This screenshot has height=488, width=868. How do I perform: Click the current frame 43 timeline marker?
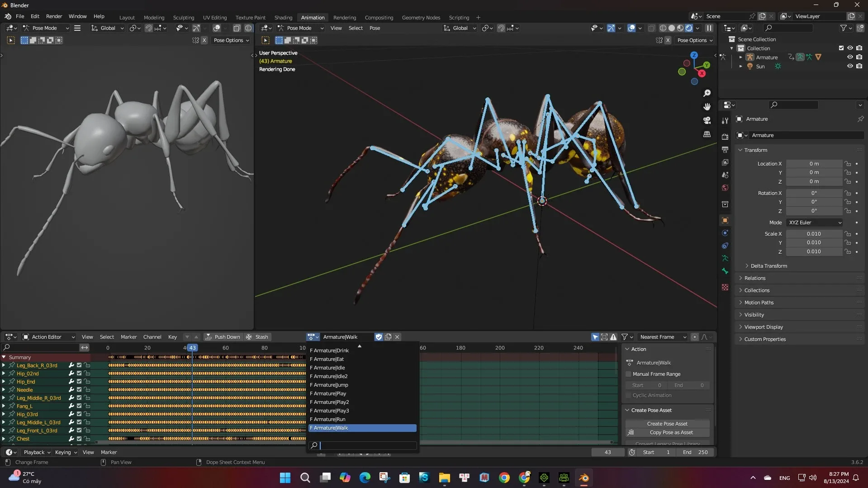pos(193,348)
